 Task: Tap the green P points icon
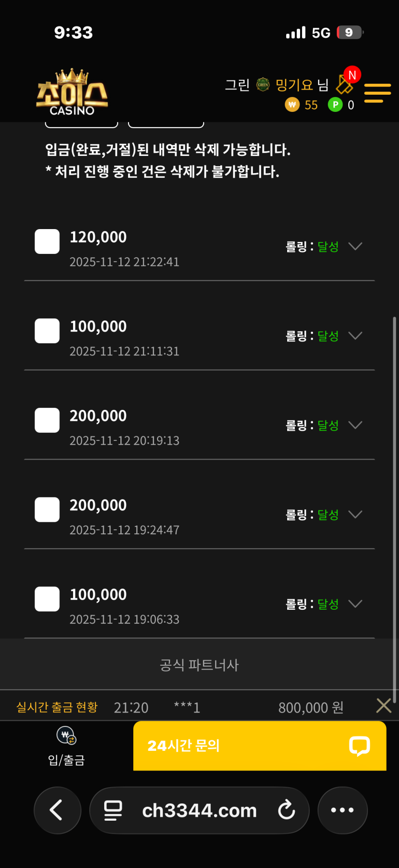click(335, 104)
